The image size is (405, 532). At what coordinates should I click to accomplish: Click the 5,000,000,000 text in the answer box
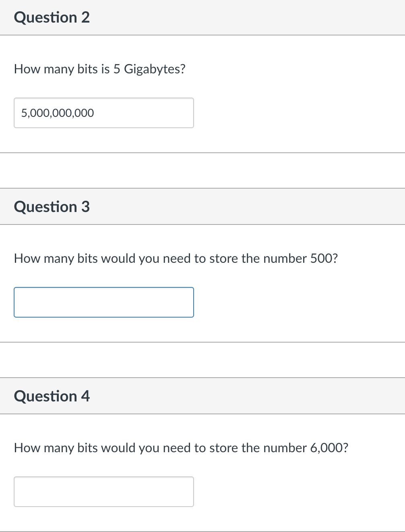[58, 113]
